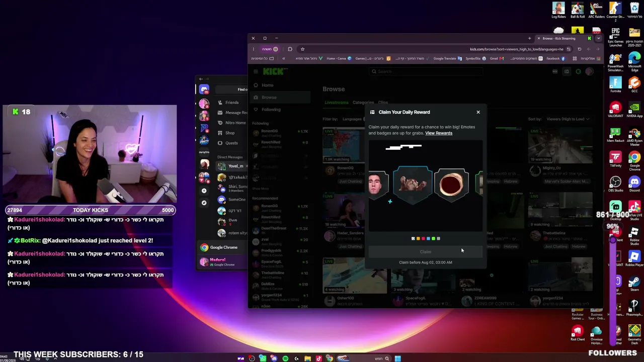Open the Fortnite desktop shortcut

point(615,84)
